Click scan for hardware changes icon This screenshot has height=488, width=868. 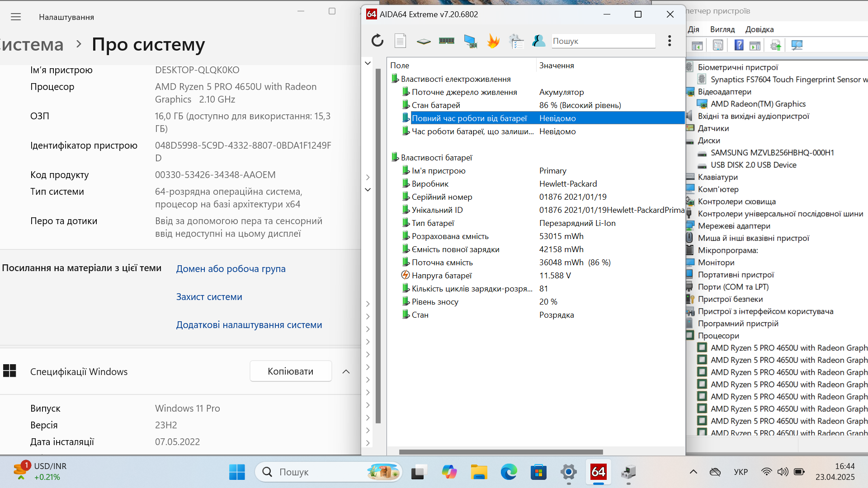[x=797, y=45]
